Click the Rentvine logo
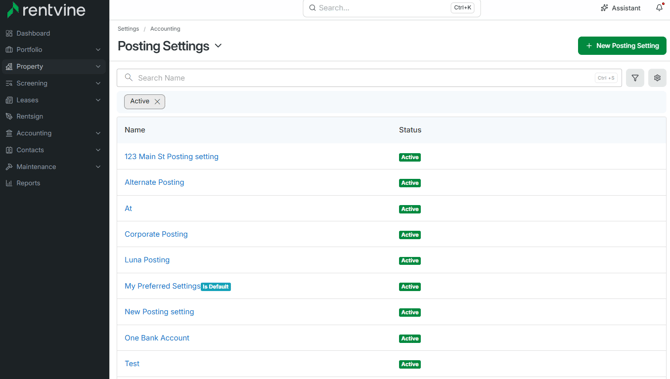Viewport: 670px width, 379px height. point(46,10)
